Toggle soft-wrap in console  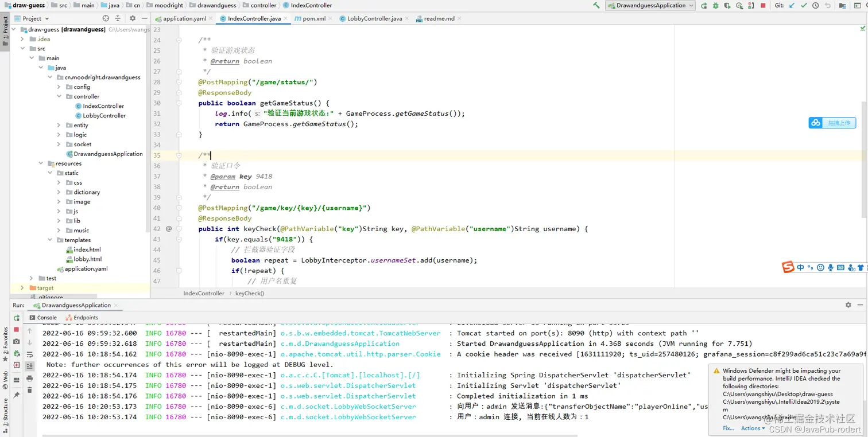pyautogui.click(x=30, y=354)
